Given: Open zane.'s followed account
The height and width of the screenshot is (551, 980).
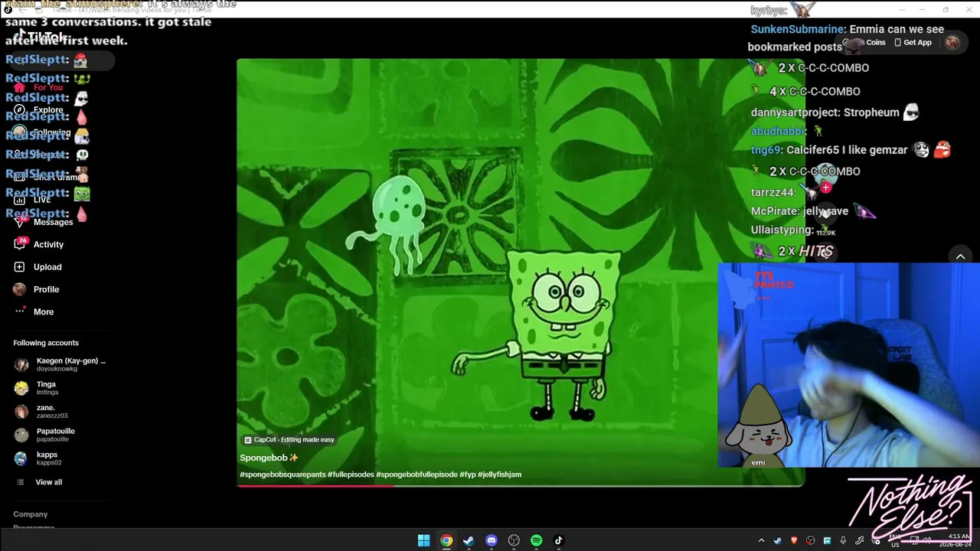Looking at the screenshot, I should point(60,412).
